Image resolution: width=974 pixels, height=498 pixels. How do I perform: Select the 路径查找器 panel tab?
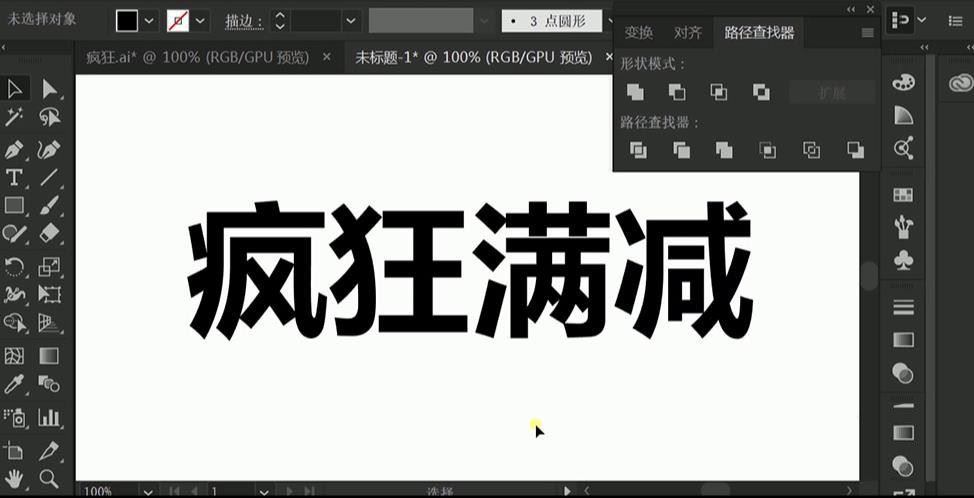pyautogui.click(x=759, y=33)
